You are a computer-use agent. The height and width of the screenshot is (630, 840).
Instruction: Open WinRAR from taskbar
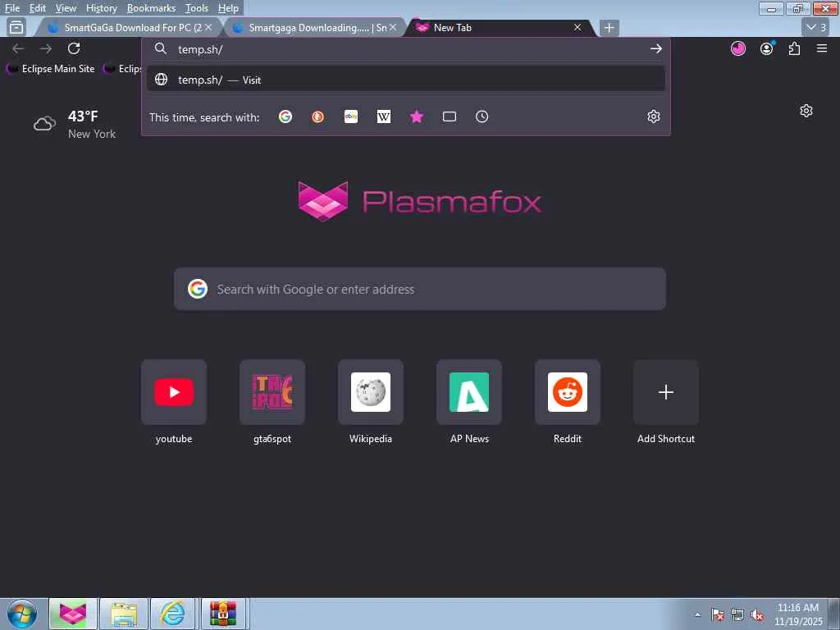pyautogui.click(x=223, y=614)
